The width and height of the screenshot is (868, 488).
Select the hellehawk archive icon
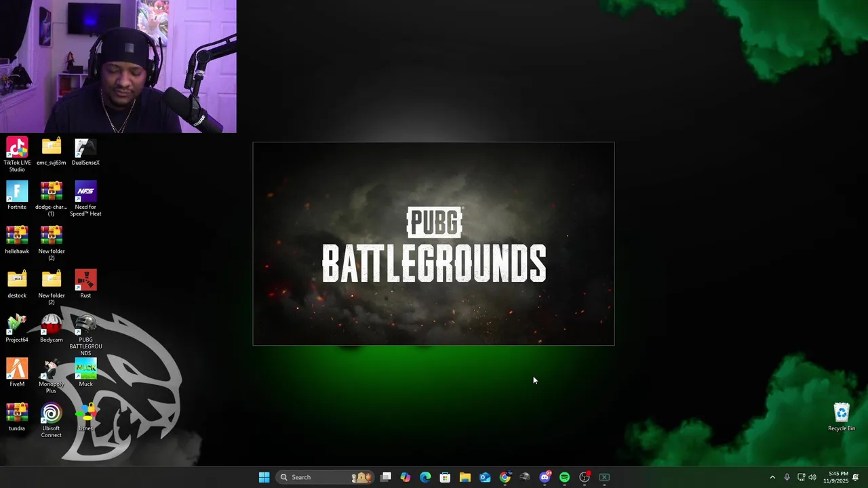point(17,240)
